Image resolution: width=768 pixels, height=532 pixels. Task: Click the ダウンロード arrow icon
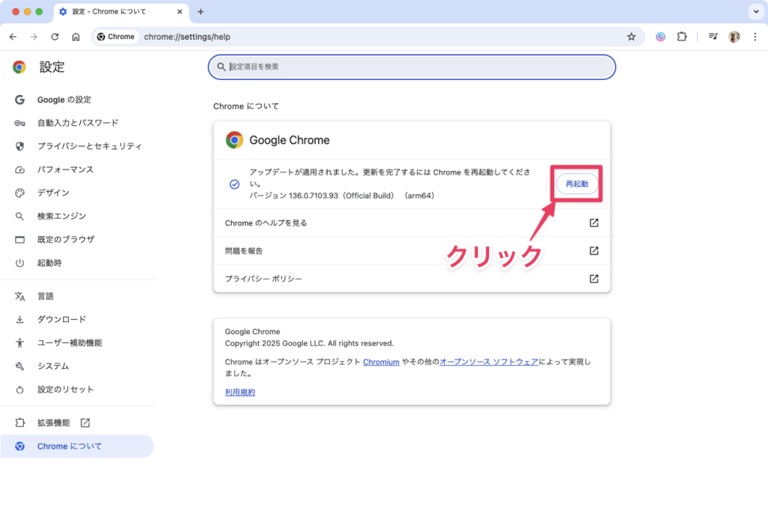pyautogui.click(x=19, y=320)
